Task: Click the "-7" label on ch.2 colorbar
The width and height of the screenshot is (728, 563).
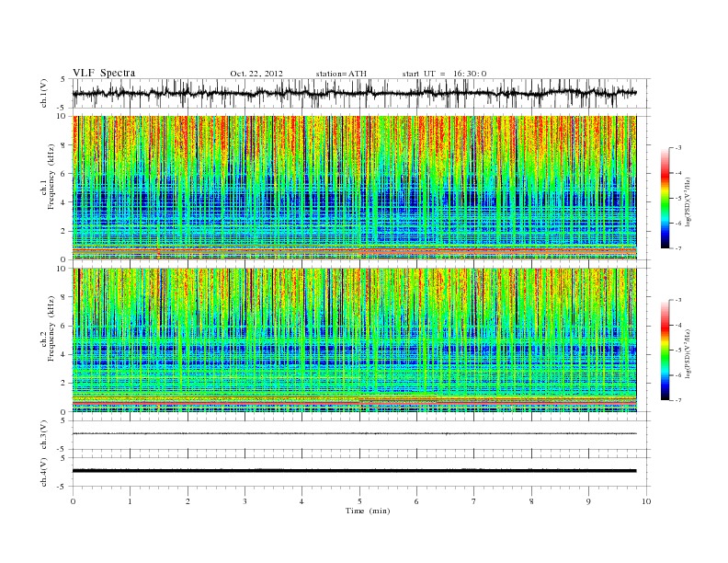Action: (x=678, y=400)
